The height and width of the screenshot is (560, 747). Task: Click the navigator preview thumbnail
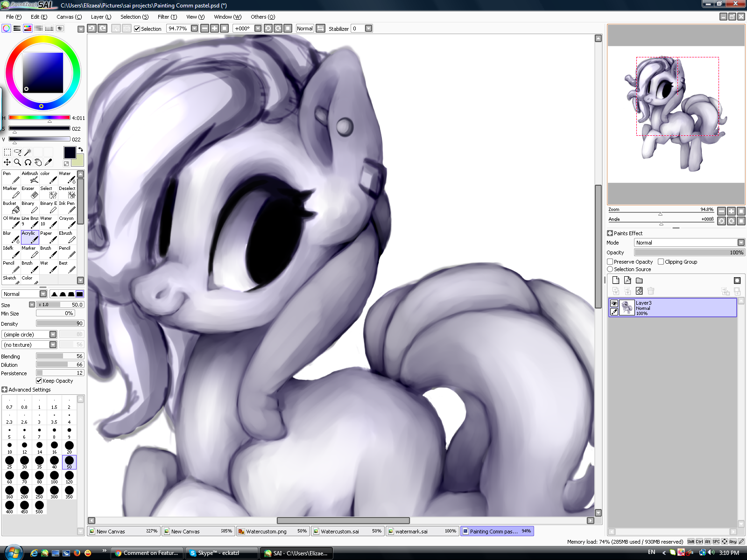(x=676, y=114)
